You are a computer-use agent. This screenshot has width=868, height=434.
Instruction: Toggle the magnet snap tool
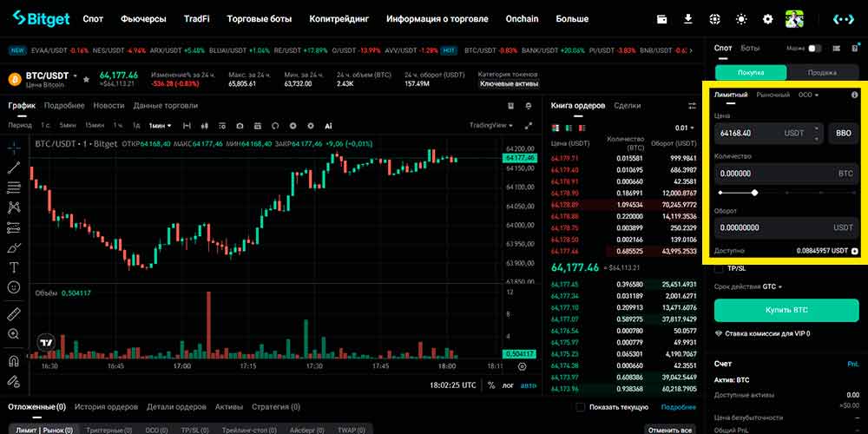[x=14, y=361]
